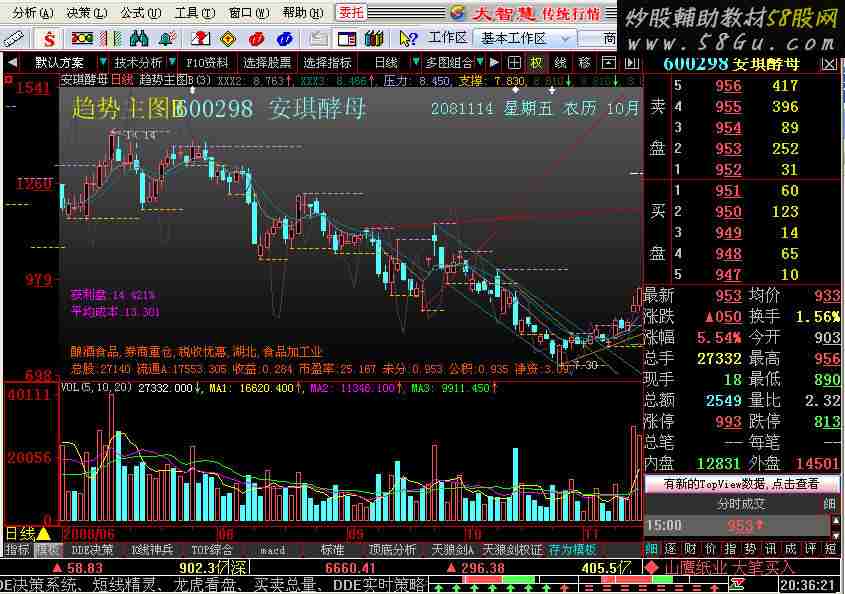The width and height of the screenshot is (845, 594).
Task: Expand the 多图组合 dropdown arrow
Action: (x=480, y=63)
